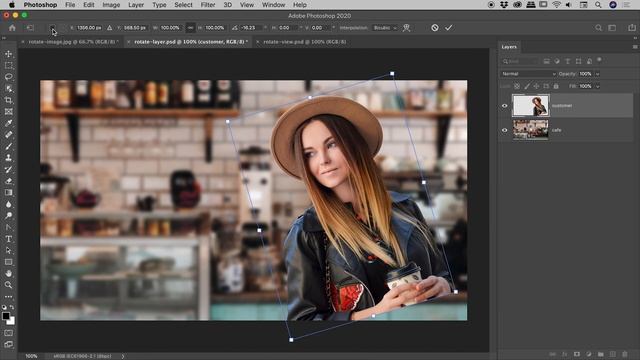This screenshot has height=360, width=640.
Task: Select the Object Selection tool
Action: 8,89
